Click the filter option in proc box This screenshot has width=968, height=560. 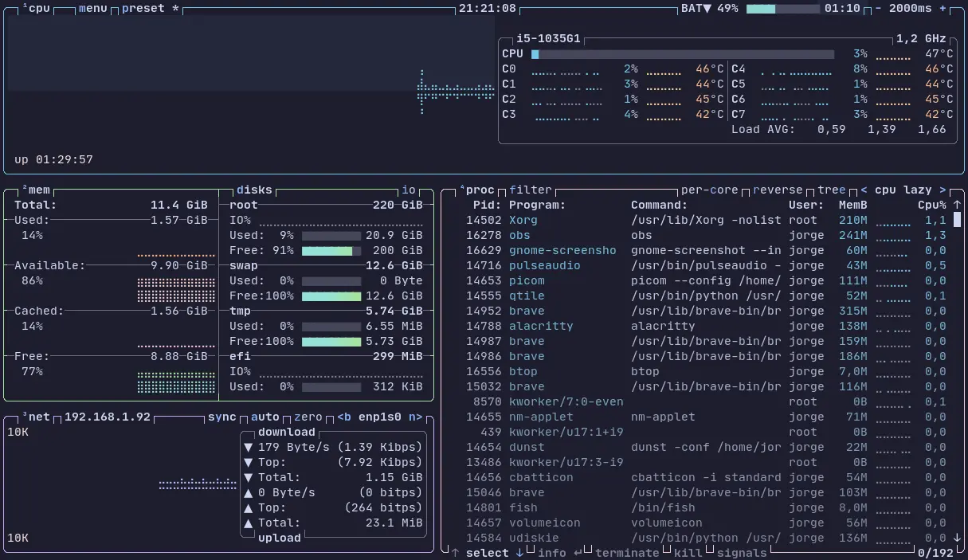[x=531, y=190]
